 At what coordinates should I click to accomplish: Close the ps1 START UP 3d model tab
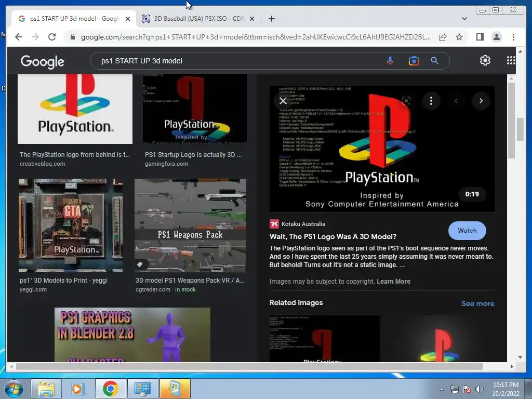pos(128,19)
